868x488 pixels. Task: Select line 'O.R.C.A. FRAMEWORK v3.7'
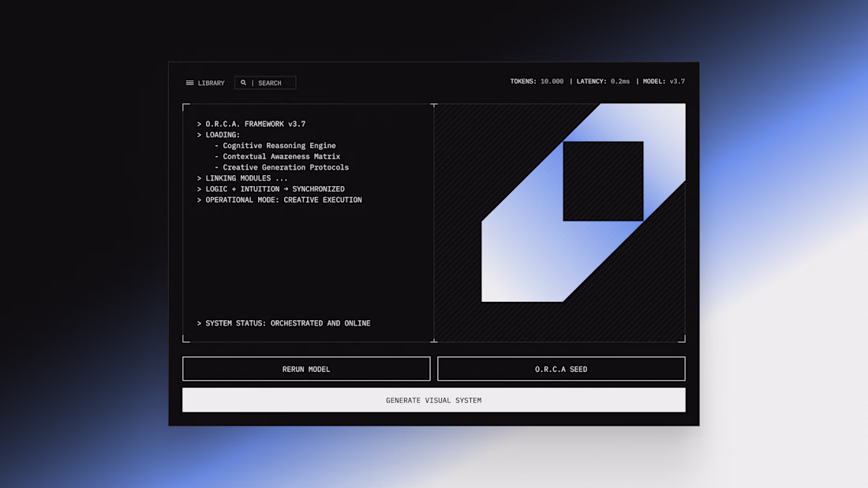[x=251, y=124]
